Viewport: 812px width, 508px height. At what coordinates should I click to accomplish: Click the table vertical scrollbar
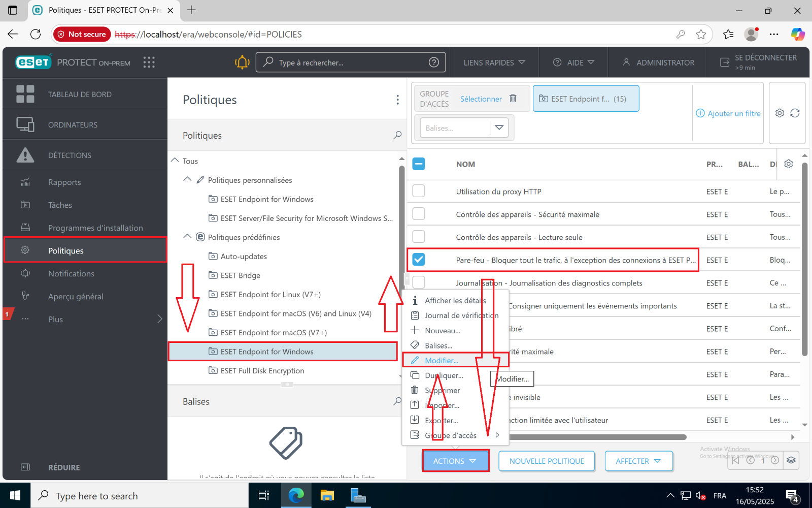[x=804, y=259]
